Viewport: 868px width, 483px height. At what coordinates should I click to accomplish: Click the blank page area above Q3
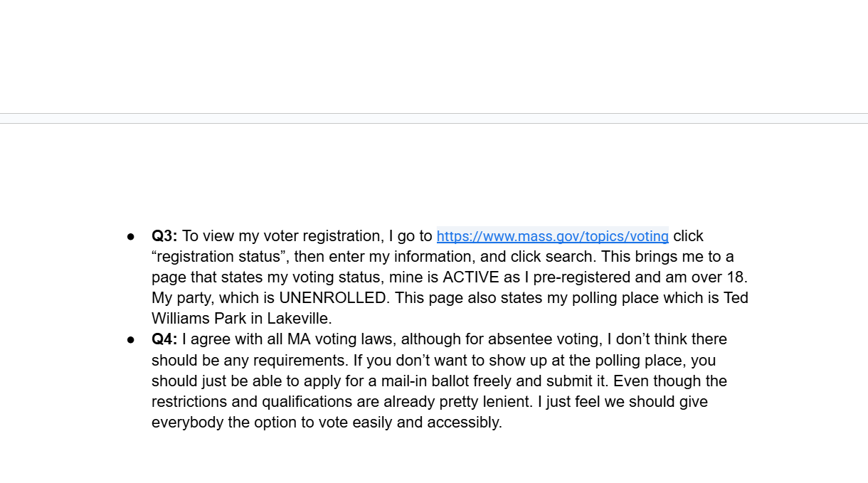click(434, 178)
